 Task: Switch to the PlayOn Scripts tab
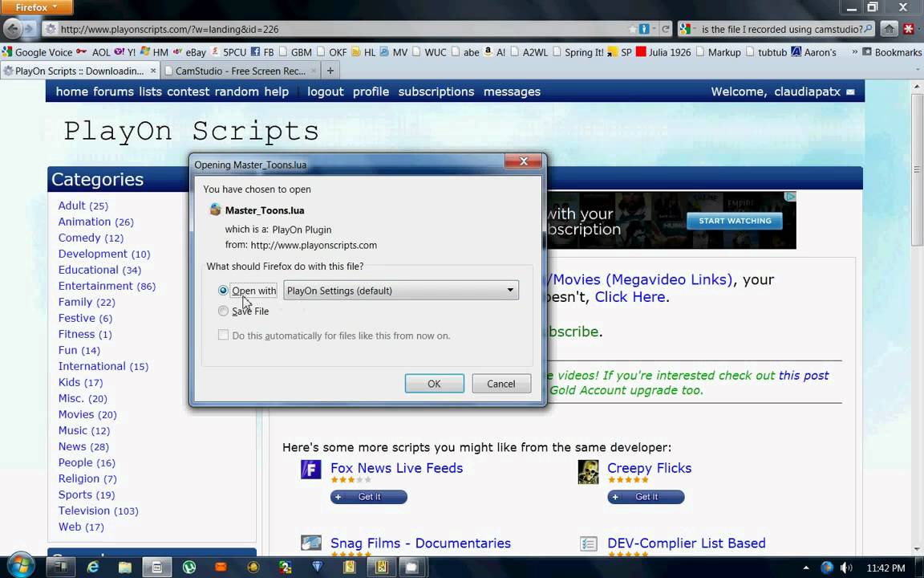tap(80, 71)
